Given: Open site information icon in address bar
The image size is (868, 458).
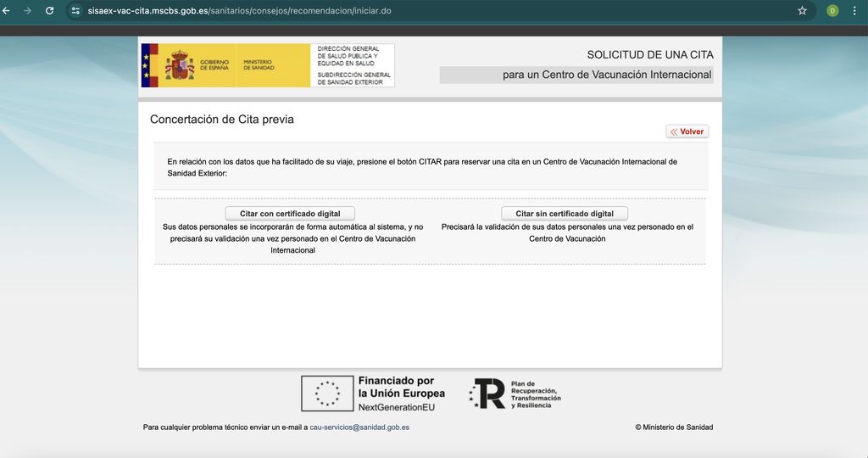Looking at the screenshot, I should (75, 10).
